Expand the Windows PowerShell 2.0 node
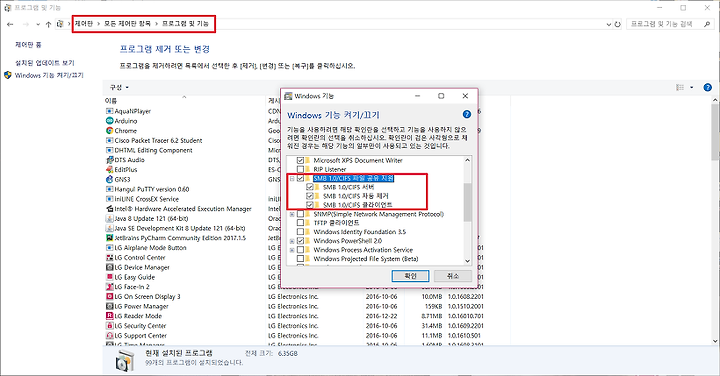The width and height of the screenshot is (720, 376). coord(292,241)
